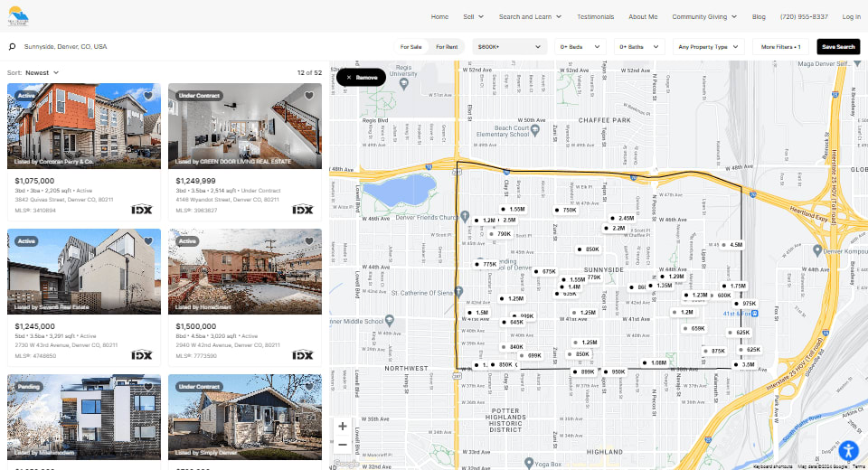Favorite the $1,249,999 listing with the heart

click(309, 95)
